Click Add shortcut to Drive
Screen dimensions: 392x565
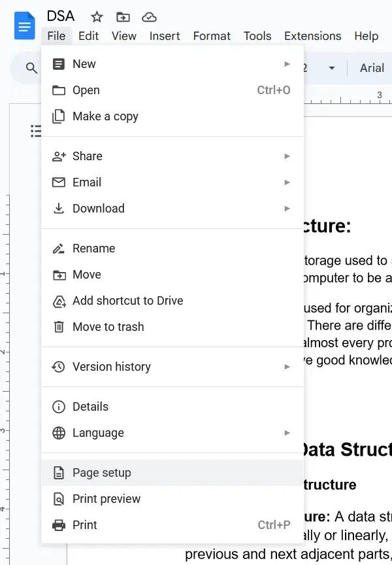127,301
